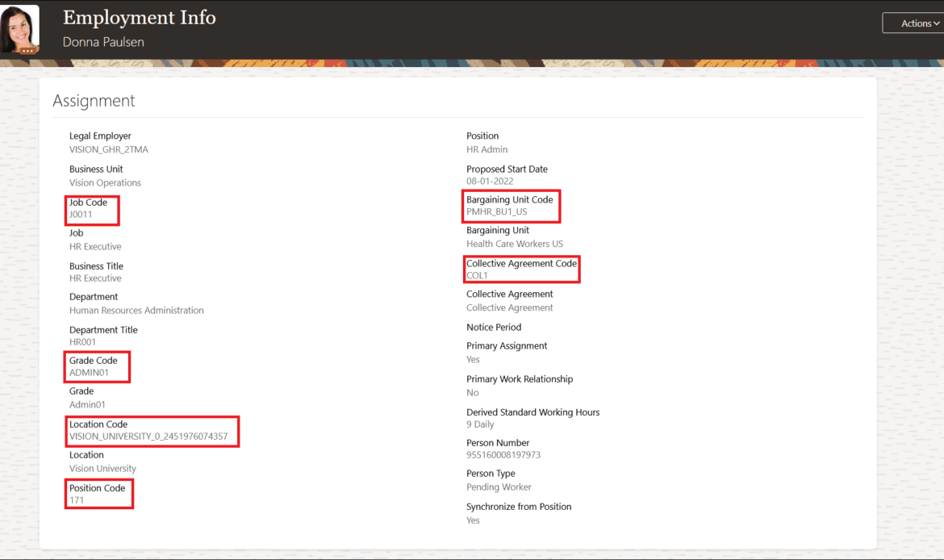Image resolution: width=944 pixels, height=560 pixels.
Task: Click the Department value Human Resources Administration
Action: [x=136, y=310]
